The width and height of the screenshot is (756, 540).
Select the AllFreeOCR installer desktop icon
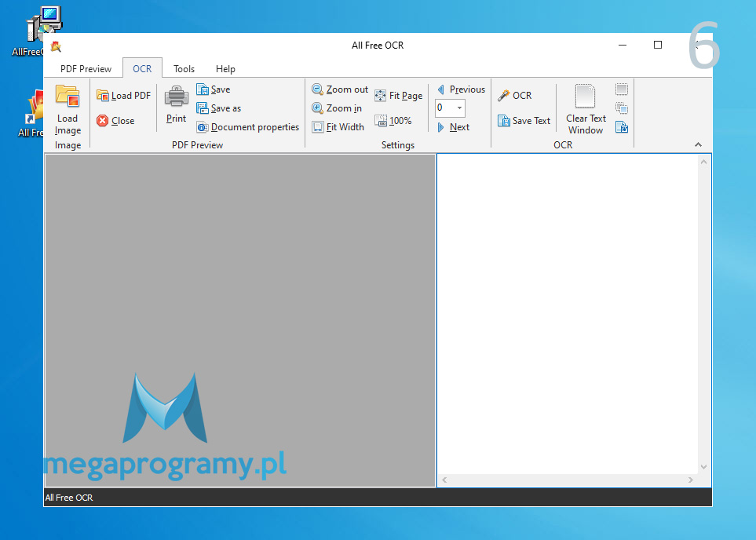[x=36, y=31]
